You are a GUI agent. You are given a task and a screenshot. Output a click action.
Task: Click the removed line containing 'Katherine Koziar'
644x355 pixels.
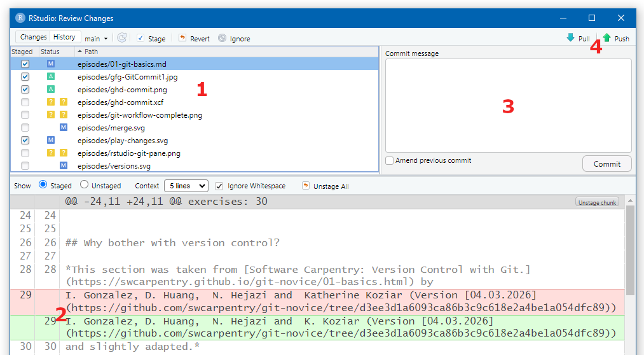coord(317,302)
